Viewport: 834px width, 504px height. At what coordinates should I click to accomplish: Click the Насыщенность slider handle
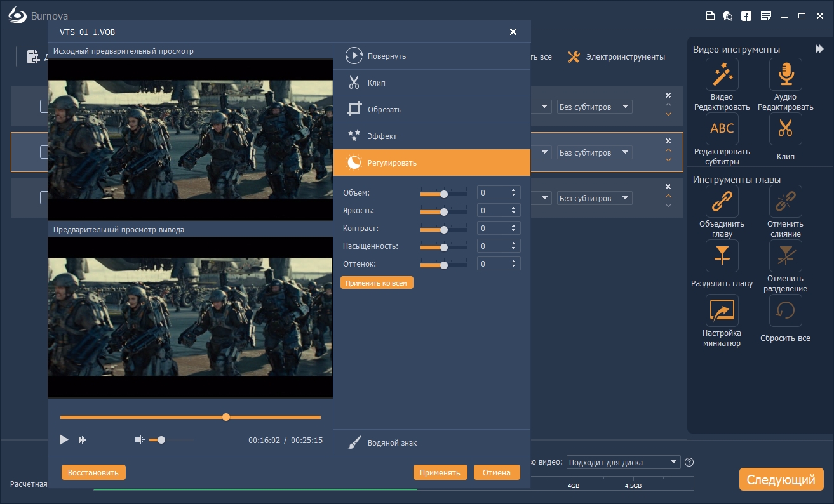(x=444, y=248)
